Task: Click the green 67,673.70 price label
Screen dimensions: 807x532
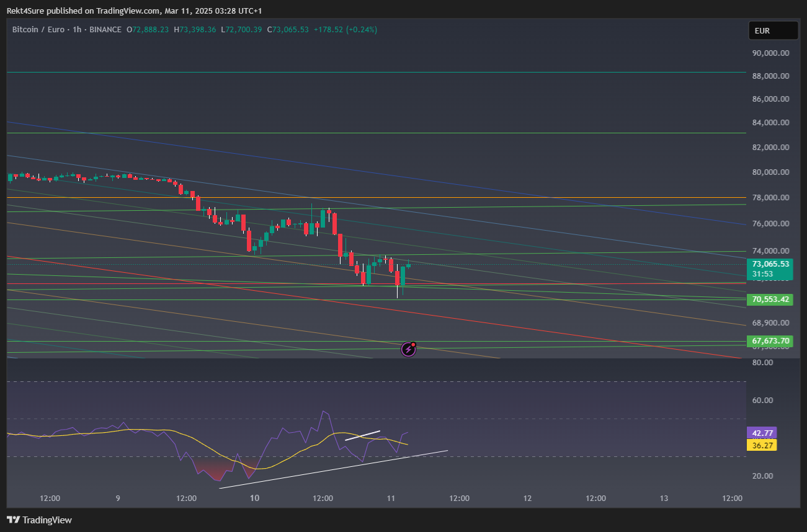Action: [x=770, y=341]
